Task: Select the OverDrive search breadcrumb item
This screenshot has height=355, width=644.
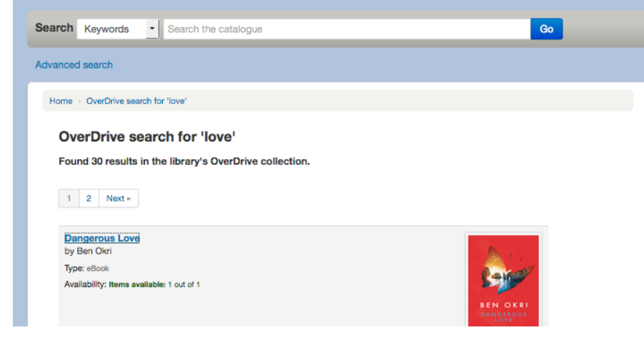Action: click(136, 101)
